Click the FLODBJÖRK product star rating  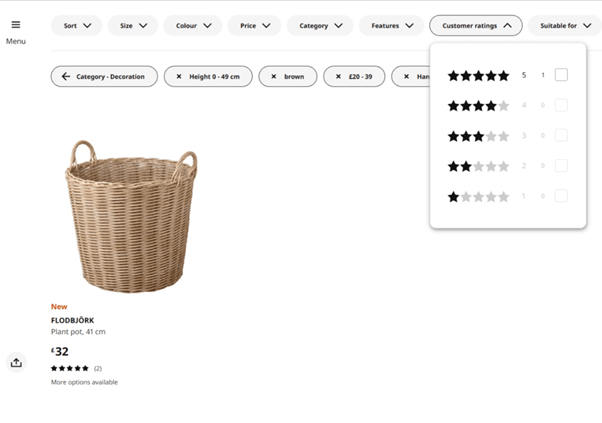(70, 368)
